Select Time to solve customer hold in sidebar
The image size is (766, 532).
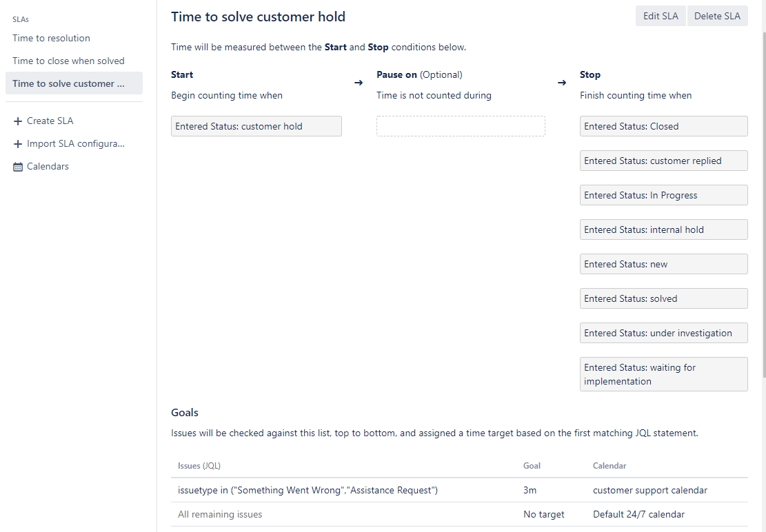(x=74, y=83)
